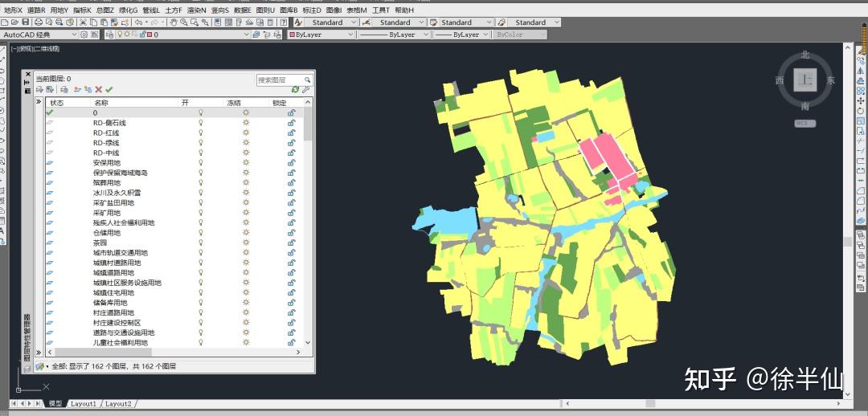
Task: Select the 殡葬用地 layer row
Action: 106,183
